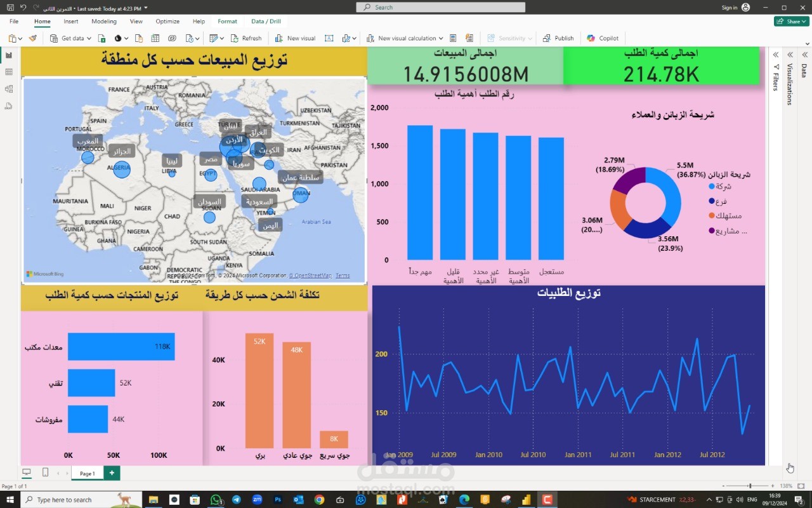Image resolution: width=812 pixels, height=508 pixels.
Task: Open Table view in left sidebar
Action: [x=9, y=72]
